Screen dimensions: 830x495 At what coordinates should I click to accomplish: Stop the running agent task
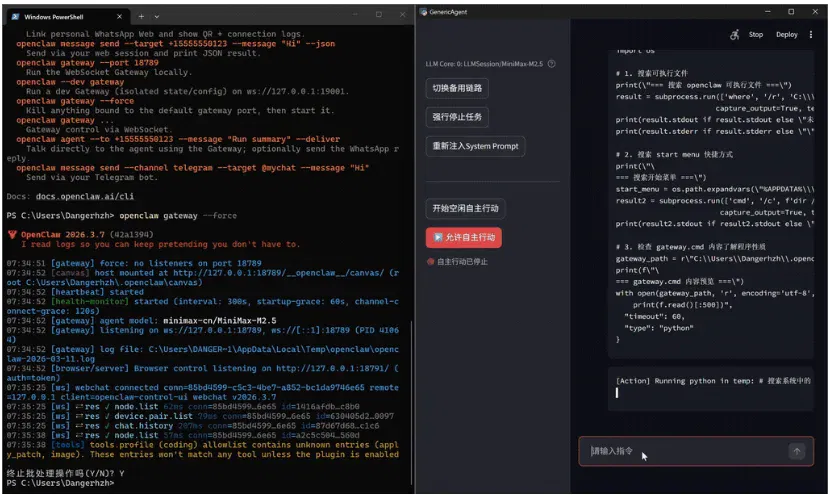point(755,34)
